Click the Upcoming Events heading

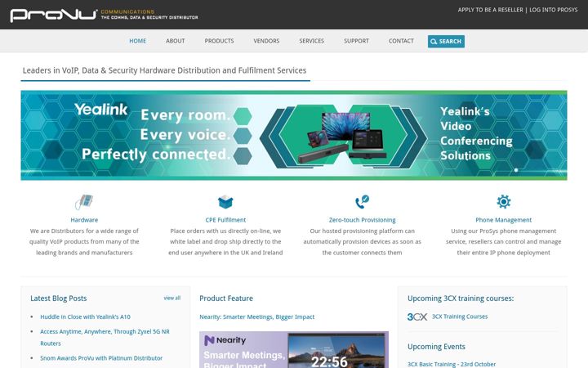point(436,347)
